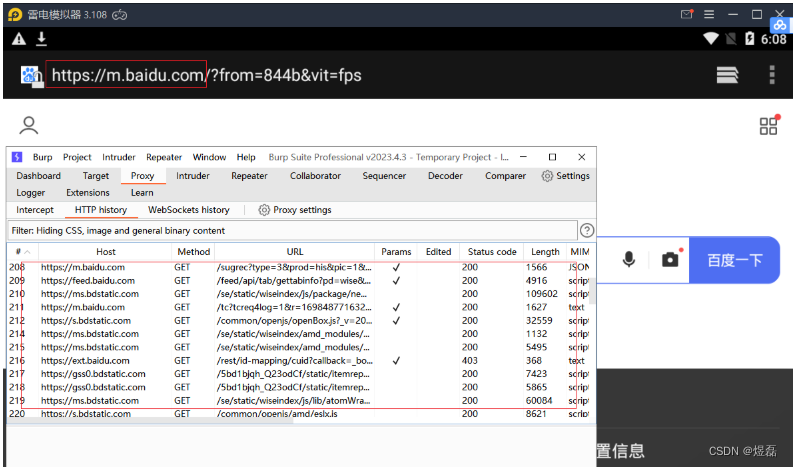Click the battery charging status icon
Viewport: 793px width, 467px height.
[x=750, y=38]
